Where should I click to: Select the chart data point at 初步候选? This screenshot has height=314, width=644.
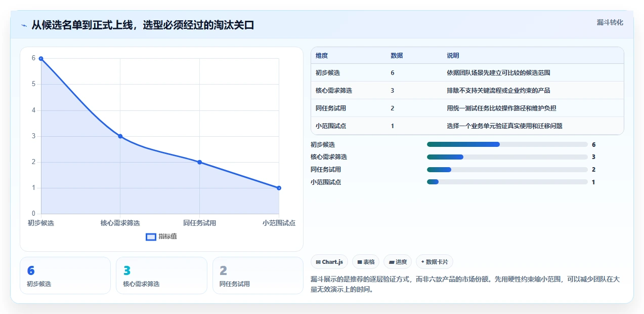pos(41,59)
